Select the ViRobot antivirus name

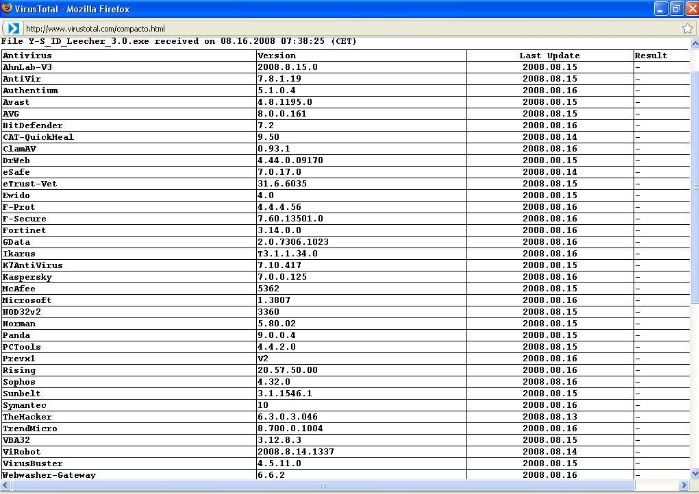click(21, 452)
